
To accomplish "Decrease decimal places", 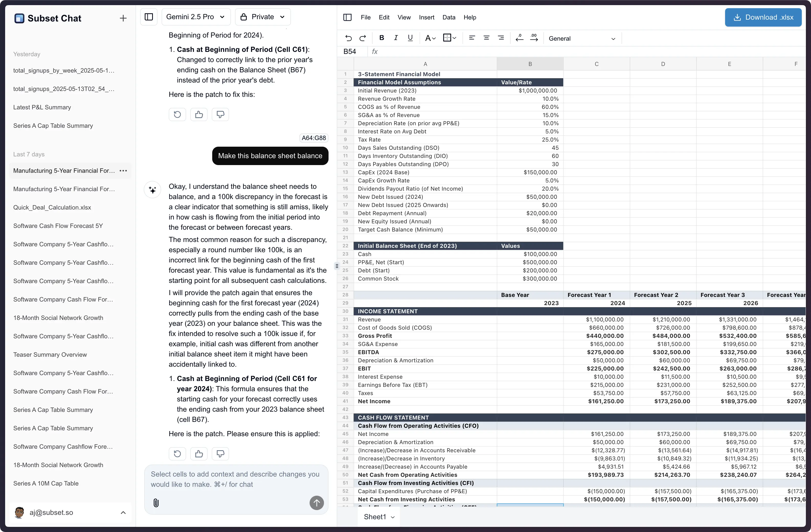I will point(519,38).
